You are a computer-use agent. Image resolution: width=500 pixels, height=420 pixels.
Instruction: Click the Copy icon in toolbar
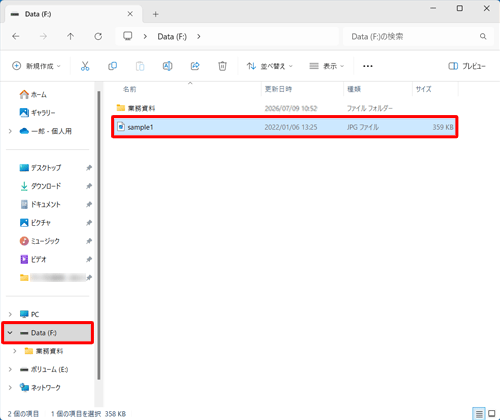[113, 66]
